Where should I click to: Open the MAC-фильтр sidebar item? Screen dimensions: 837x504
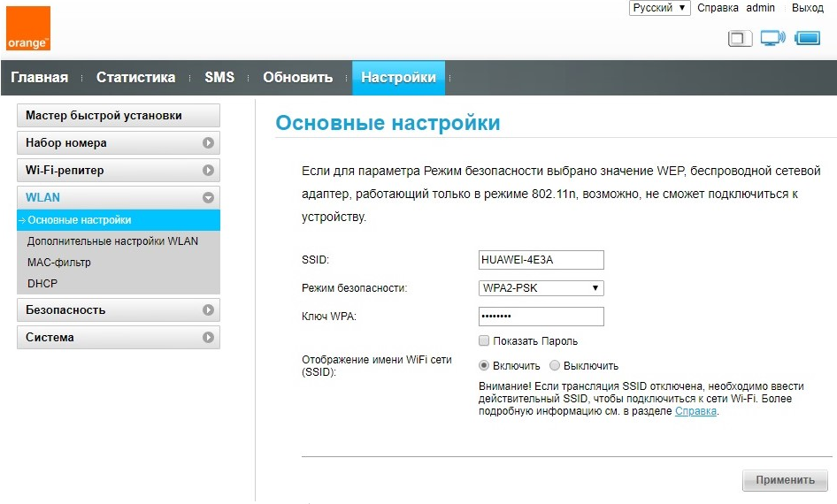58,263
